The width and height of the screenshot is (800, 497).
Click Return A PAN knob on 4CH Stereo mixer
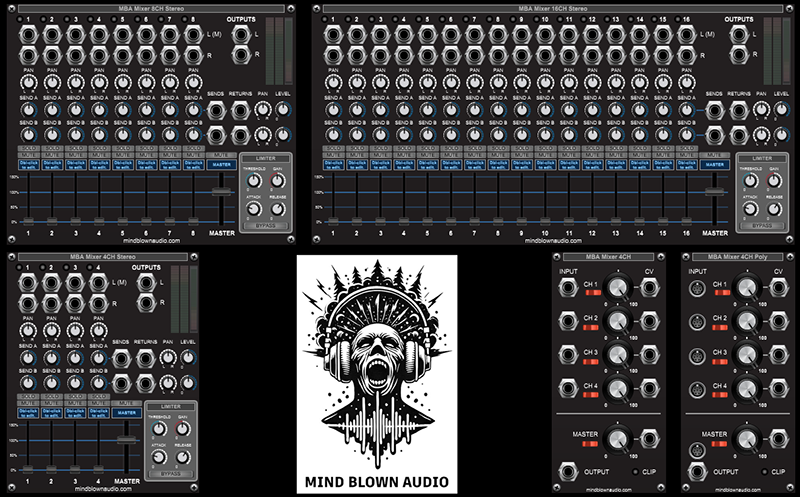[x=168, y=358]
